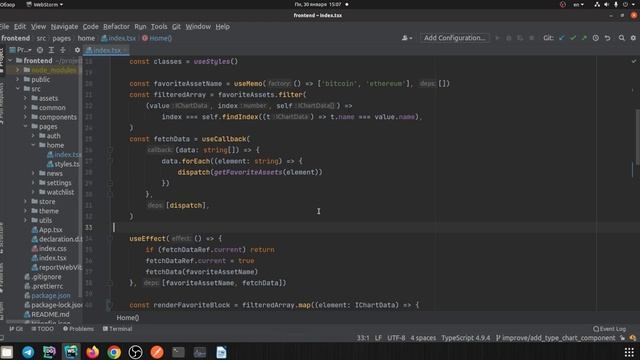
Task: Click the select opened file target icon
Action: coord(40,50)
